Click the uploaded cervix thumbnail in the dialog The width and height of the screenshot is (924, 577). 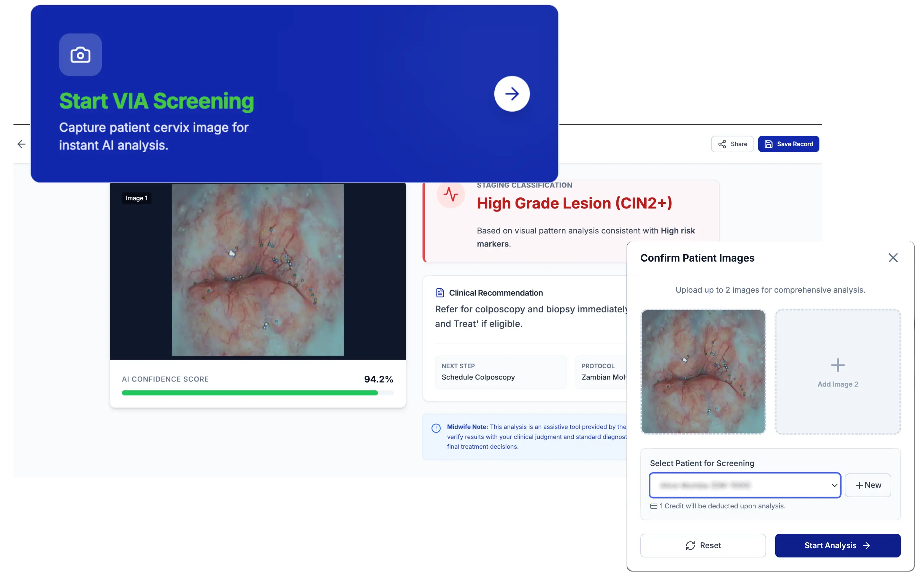point(703,371)
